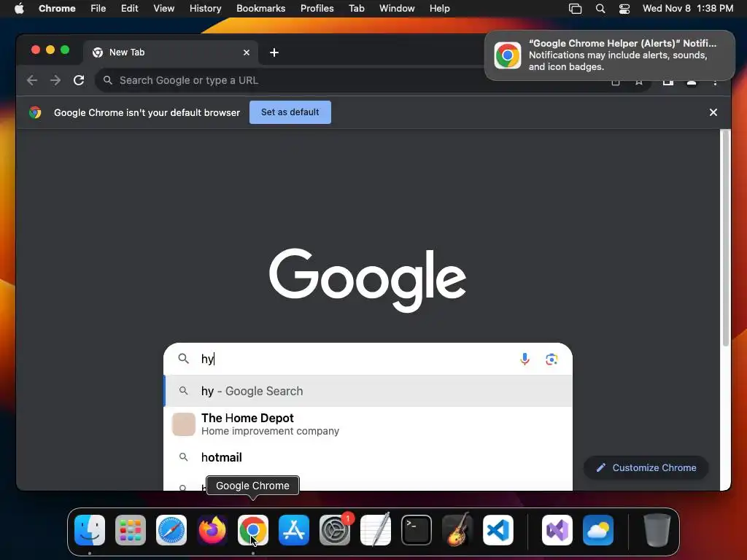This screenshot has width=747, height=560.
Task: Open the Chrome application menu
Action: pos(57,9)
